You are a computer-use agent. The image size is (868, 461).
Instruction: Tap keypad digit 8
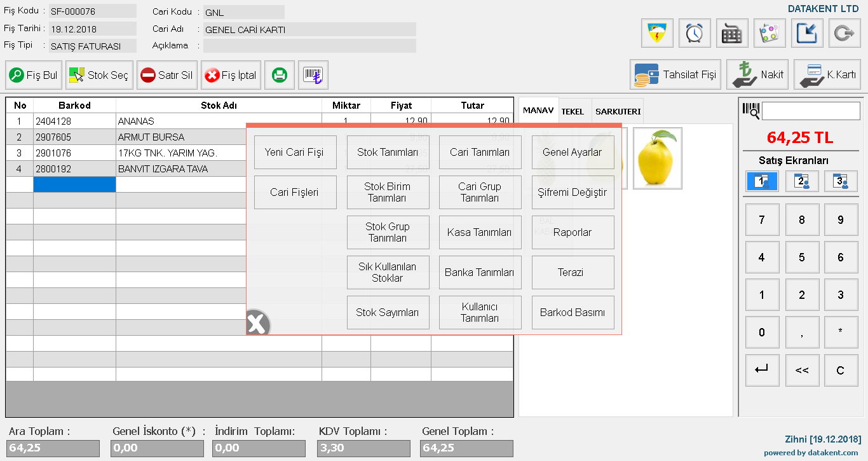click(802, 220)
